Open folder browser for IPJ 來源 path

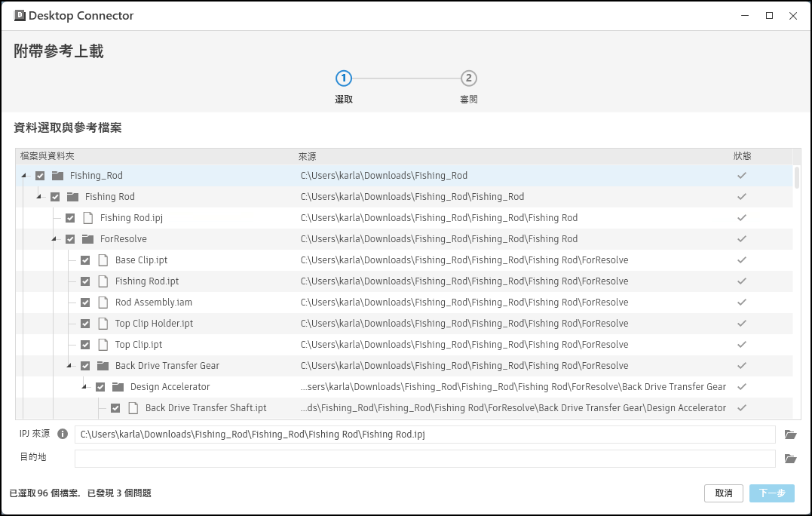pyautogui.click(x=790, y=435)
